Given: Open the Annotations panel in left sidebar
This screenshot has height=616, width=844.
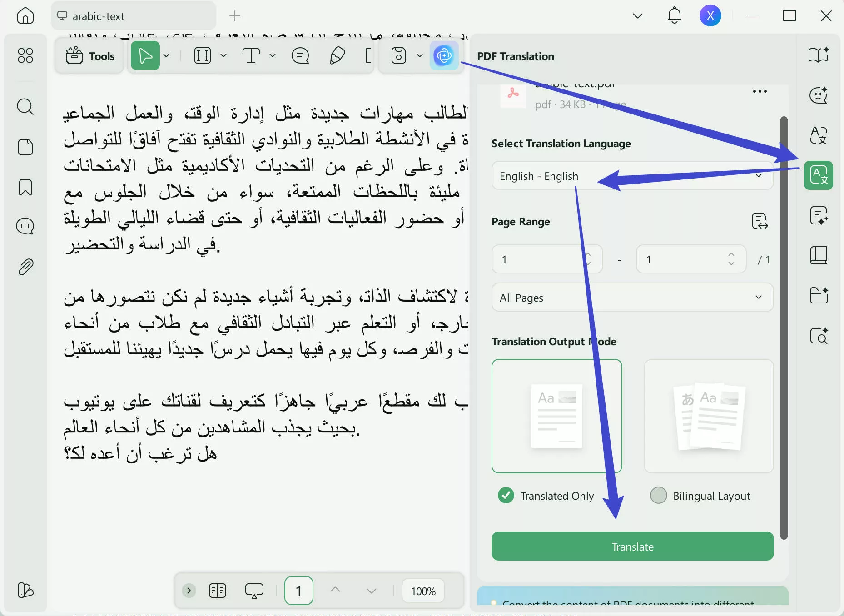Looking at the screenshot, I should pyautogui.click(x=25, y=226).
